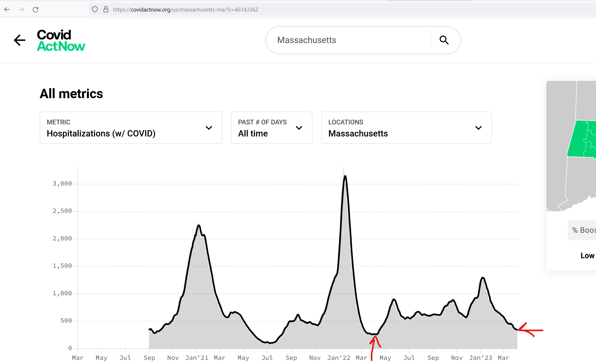The width and height of the screenshot is (596, 364).
Task: Click the Jan'21 peak on chart
Action: pos(199,225)
